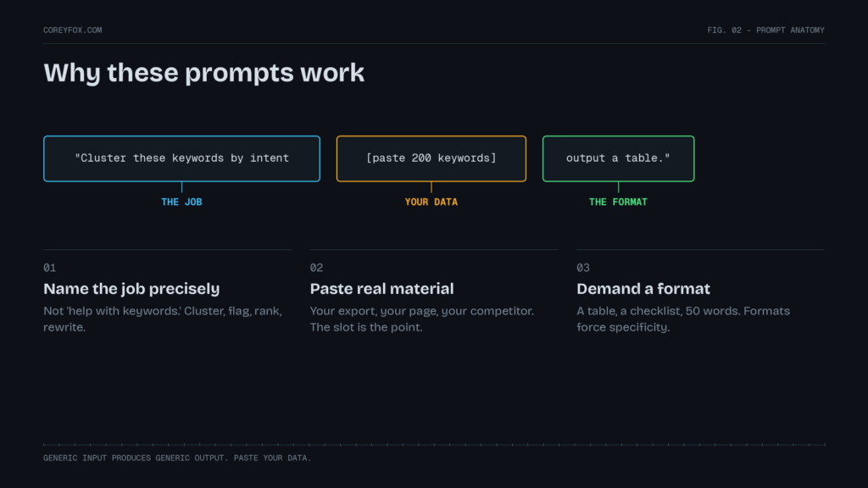The width and height of the screenshot is (868, 488).
Task: Click the orange YOUR DATA label
Action: coord(431,202)
